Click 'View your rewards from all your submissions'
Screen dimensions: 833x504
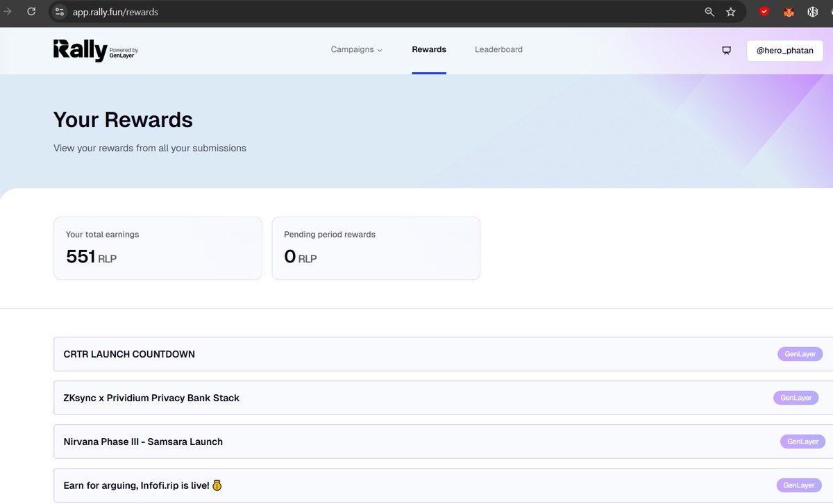point(150,148)
